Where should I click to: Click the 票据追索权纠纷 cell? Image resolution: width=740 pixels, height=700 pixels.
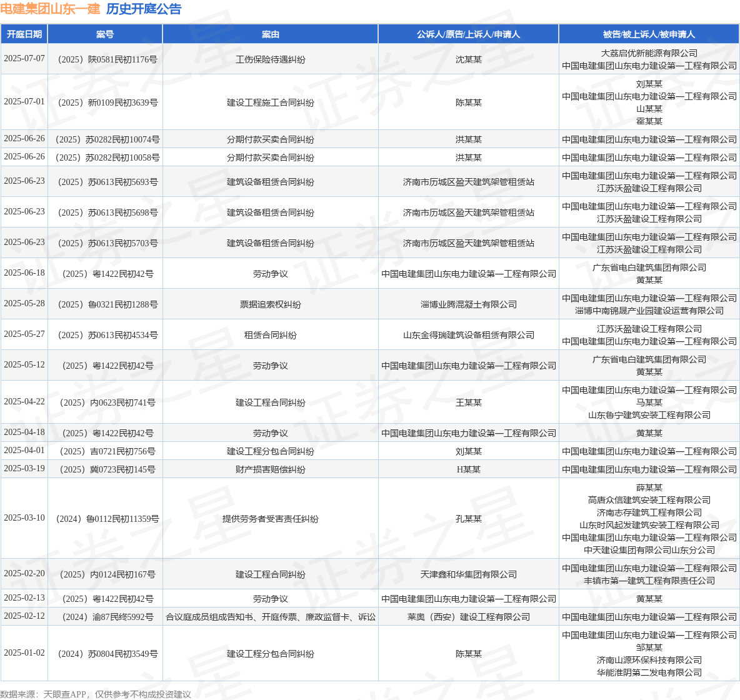point(271,305)
